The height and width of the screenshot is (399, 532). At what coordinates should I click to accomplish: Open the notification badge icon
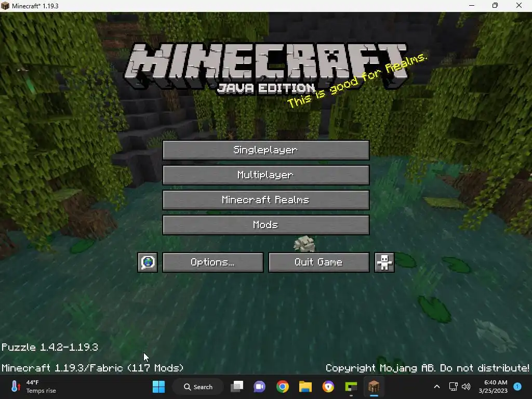(517, 387)
